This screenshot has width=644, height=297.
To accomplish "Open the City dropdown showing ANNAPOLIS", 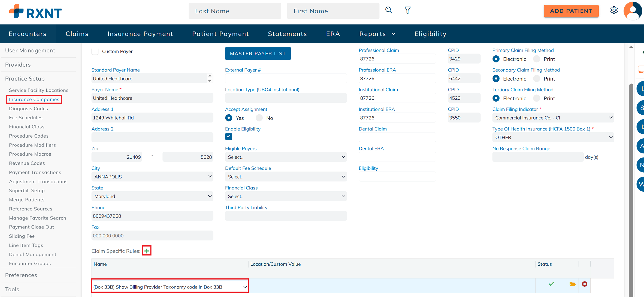I will (152, 177).
